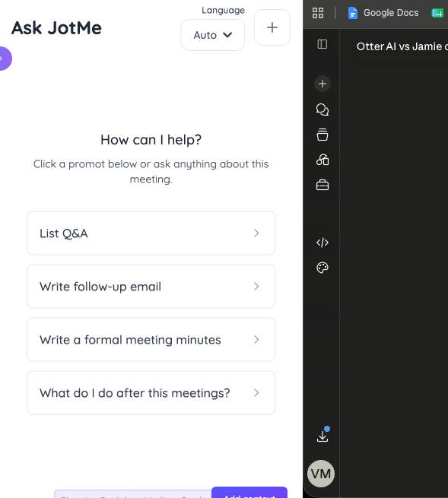Click chevron on What do I do row
Image resolution: width=448 pixels, height=498 pixels.
coord(256,393)
